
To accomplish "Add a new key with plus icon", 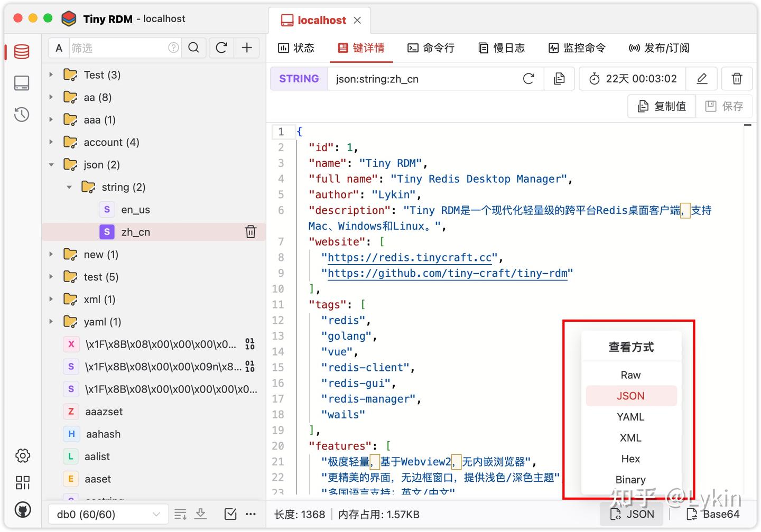I will click(247, 48).
